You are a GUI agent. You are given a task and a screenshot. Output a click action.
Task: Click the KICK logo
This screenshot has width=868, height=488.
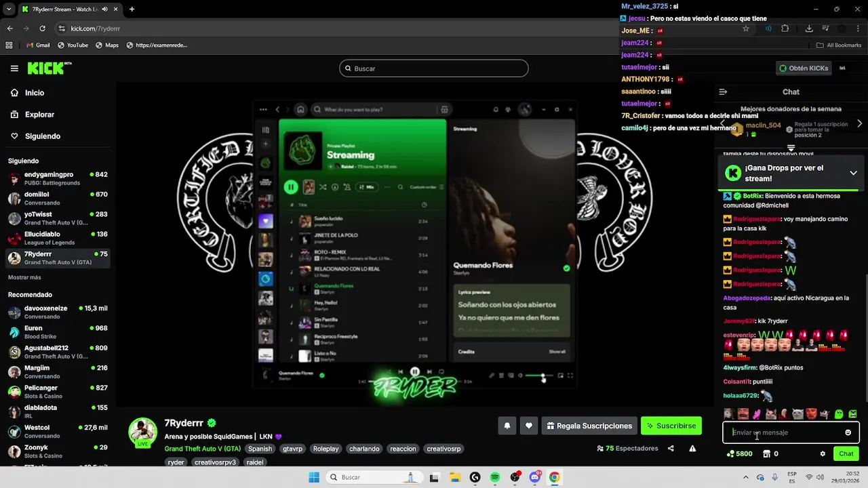[49, 68]
